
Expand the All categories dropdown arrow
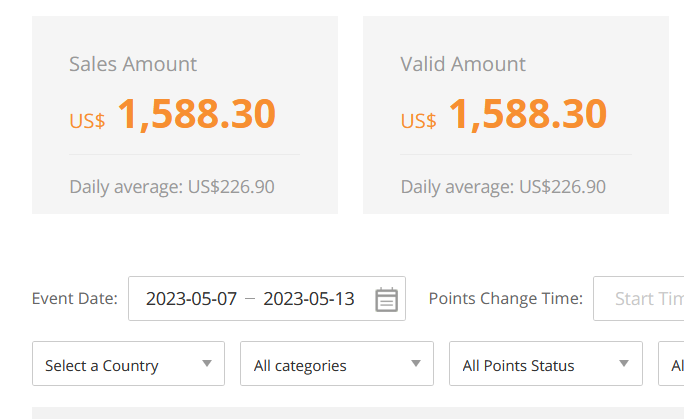coord(416,364)
